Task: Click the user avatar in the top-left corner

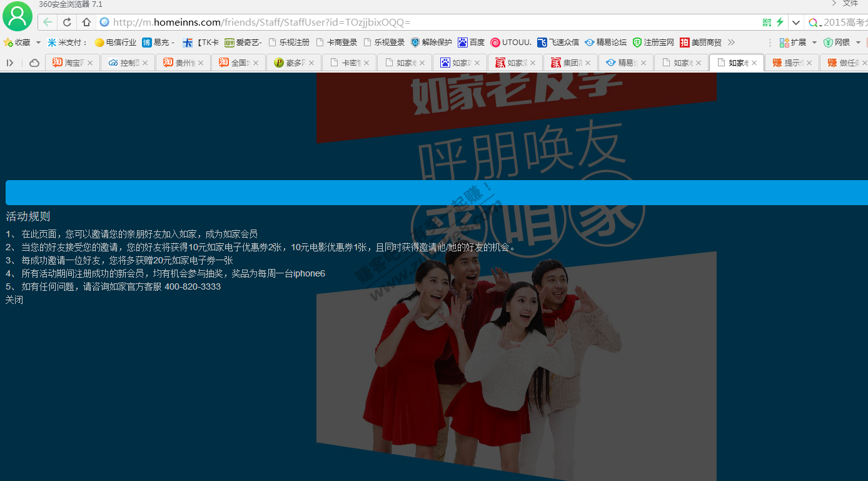Action: 17,16
